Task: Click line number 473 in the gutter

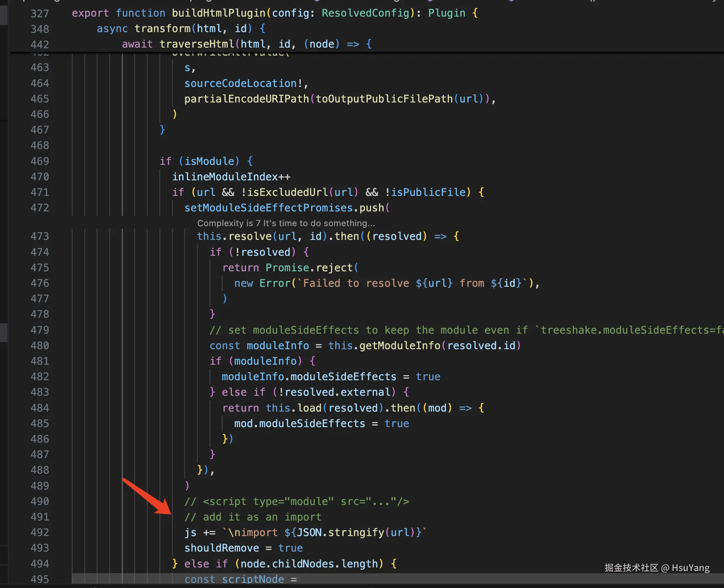Action: [x=40, y=236]
